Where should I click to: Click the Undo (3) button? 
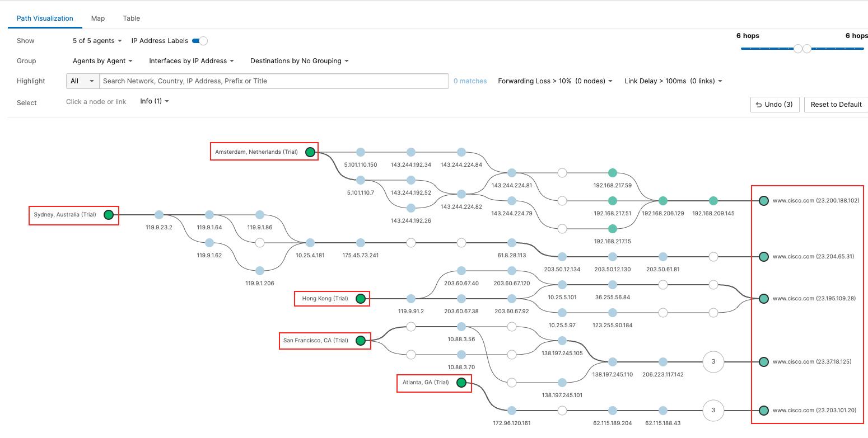[x=774, y=105]
